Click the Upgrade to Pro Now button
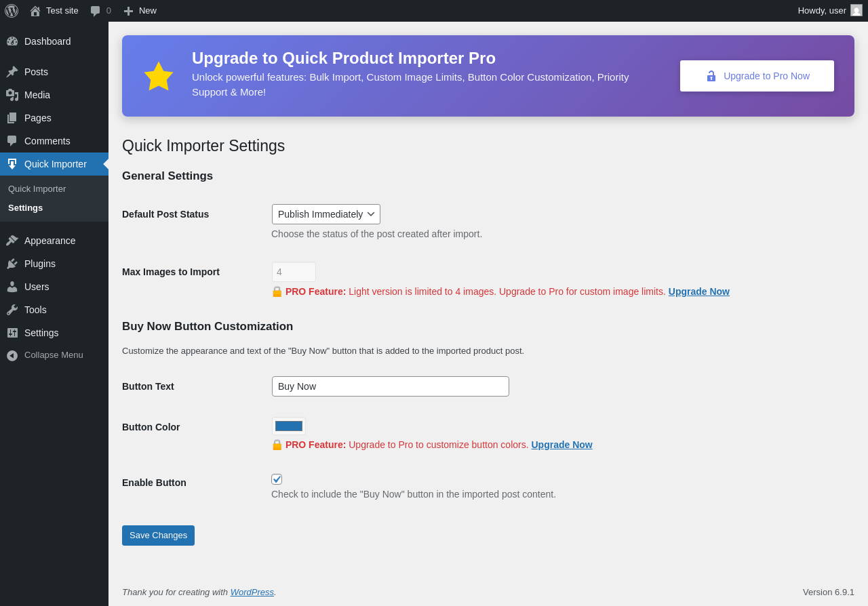This screenshot has width=868, height=606. click(x=757, y=76)
